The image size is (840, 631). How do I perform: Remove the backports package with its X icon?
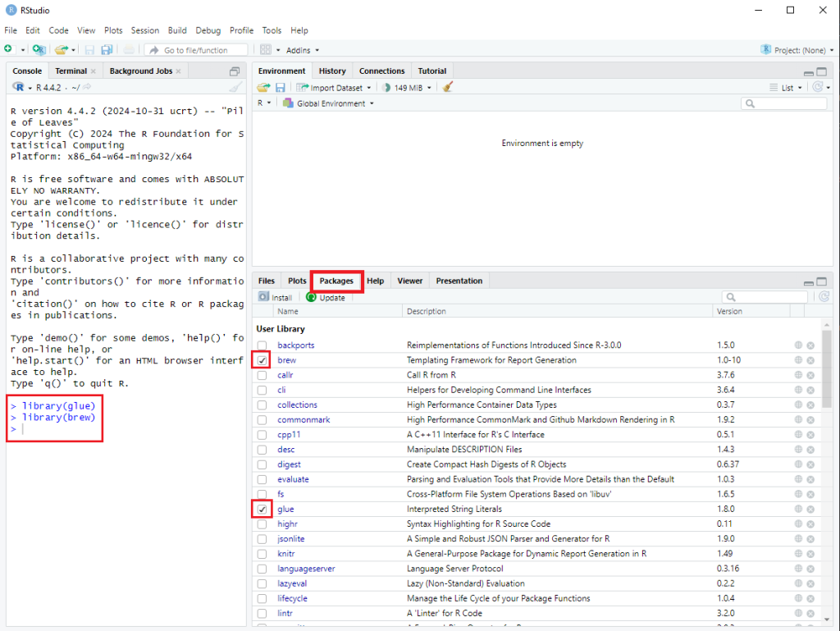pyautogui.click(x=810, y=345)
